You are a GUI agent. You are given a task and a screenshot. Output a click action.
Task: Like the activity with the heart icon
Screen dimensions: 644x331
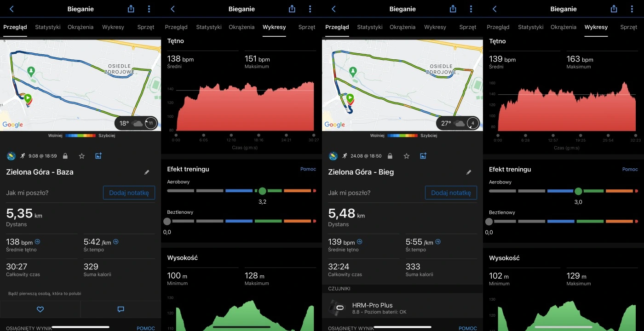(x=40, y=309)
